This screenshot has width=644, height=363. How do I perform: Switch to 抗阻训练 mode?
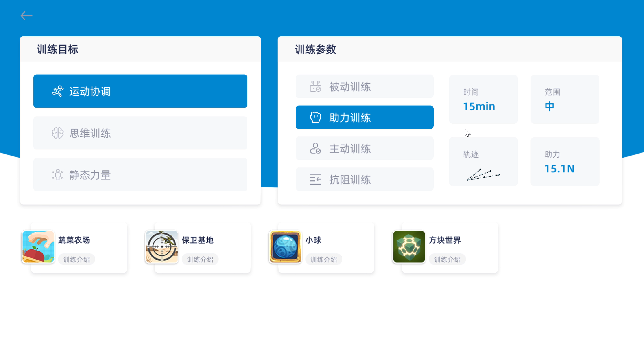click(365, 179)
